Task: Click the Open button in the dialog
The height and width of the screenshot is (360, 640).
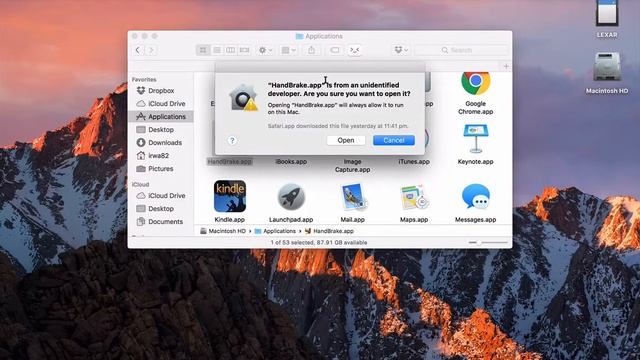Action: point(346,140)
